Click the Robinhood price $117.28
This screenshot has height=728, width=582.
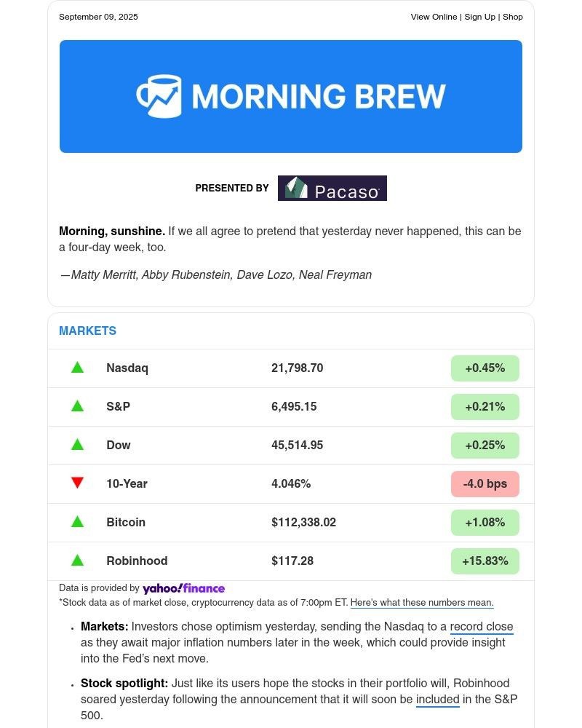pyautogui.click(x=292, y=561)
